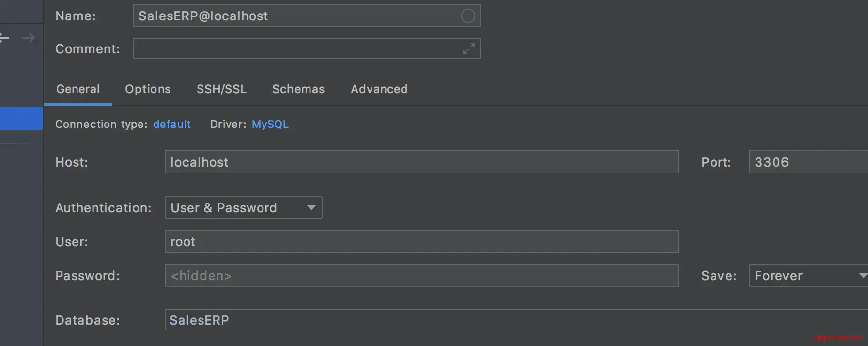This screenshot has width=868, height=346.
Task: Open the Authentication dropdown
Action: point(243,208)
